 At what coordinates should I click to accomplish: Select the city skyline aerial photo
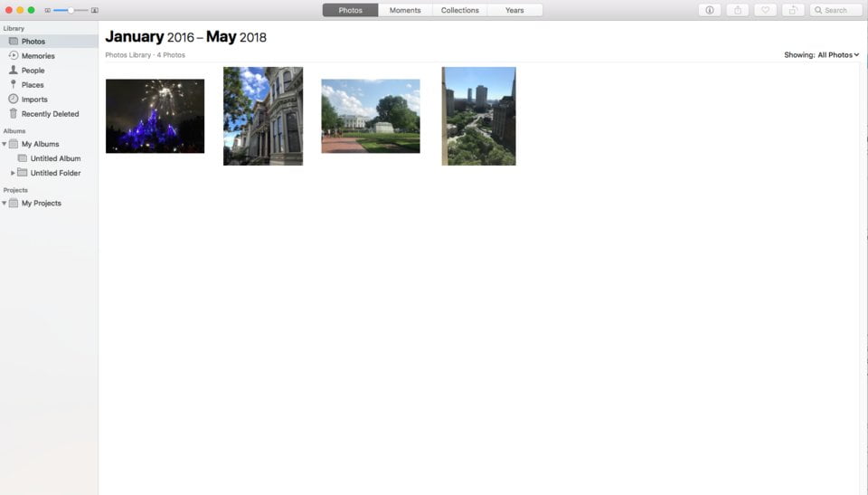[479, 116]
